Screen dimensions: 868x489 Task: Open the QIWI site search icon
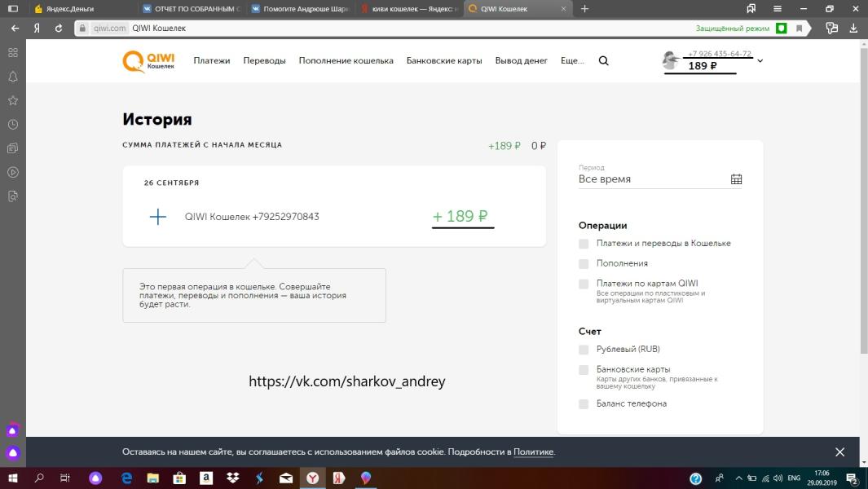point(603,61)
